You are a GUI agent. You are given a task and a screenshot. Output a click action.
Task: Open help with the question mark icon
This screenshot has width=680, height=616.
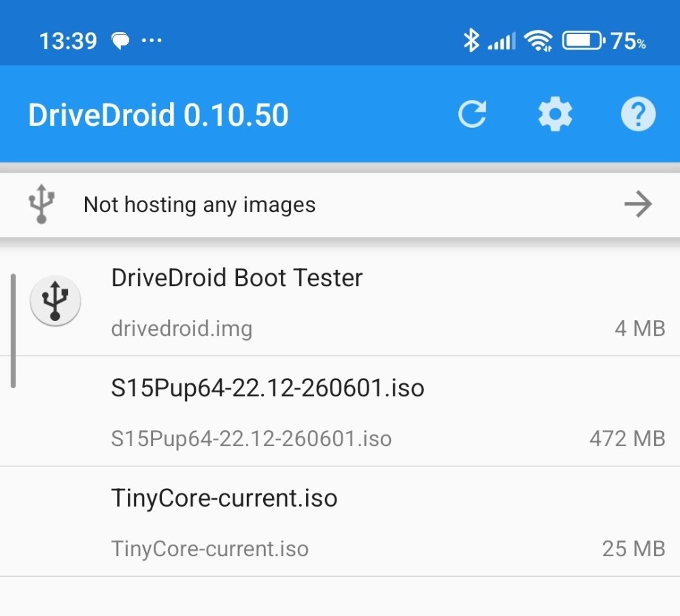point(638,114)
